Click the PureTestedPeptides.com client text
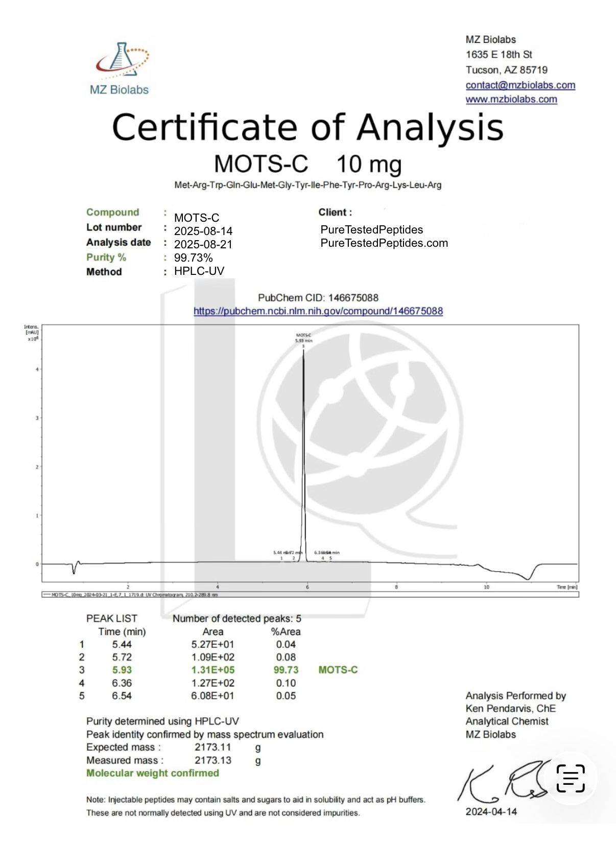Screen dimensions: 616x841 [x=384, y=243]
